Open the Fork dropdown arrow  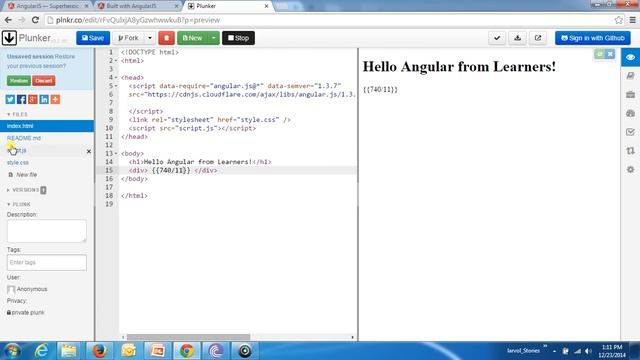(150, 38)
